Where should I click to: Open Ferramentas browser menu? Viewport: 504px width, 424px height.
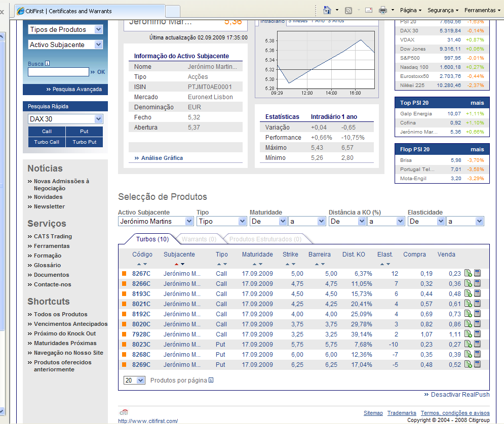point(482,10)
